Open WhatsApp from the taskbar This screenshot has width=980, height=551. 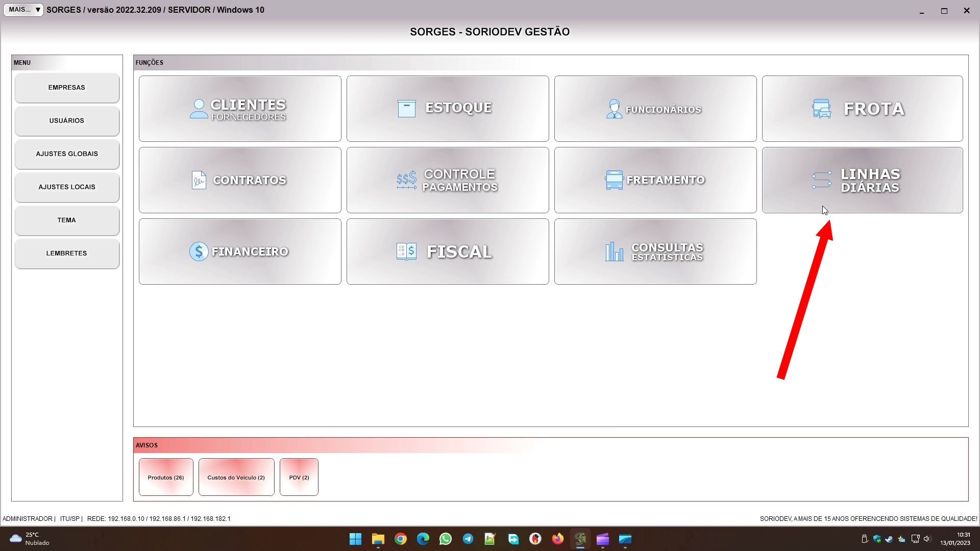tap(446, 539)
